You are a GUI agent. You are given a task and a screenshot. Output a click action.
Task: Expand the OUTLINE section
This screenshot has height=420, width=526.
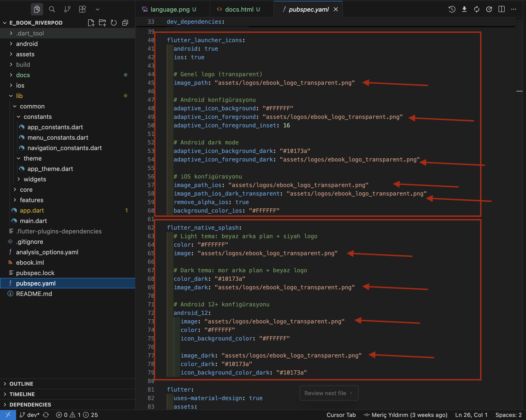coord(21,384)
